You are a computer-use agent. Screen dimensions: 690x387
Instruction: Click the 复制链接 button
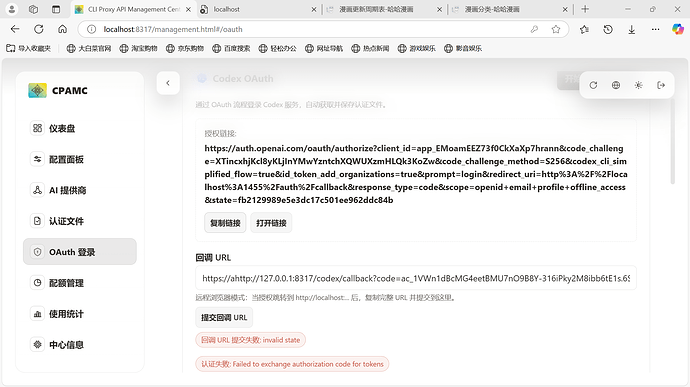click(x=225, y=223)
